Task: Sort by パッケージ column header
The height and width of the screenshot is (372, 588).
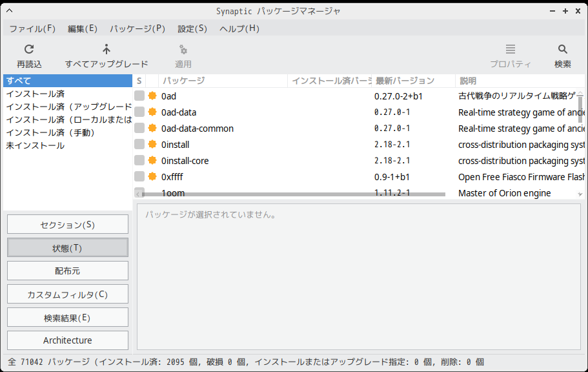Action: pos(223,81)
